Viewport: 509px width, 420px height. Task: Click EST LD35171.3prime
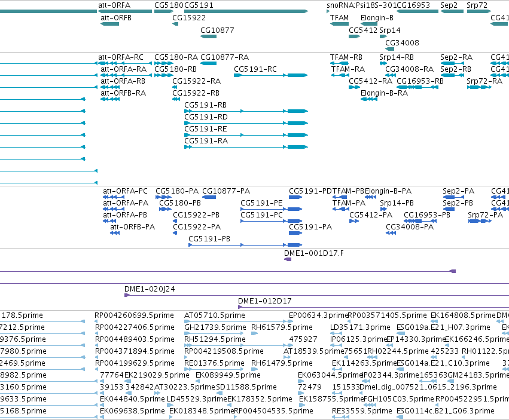360,327
